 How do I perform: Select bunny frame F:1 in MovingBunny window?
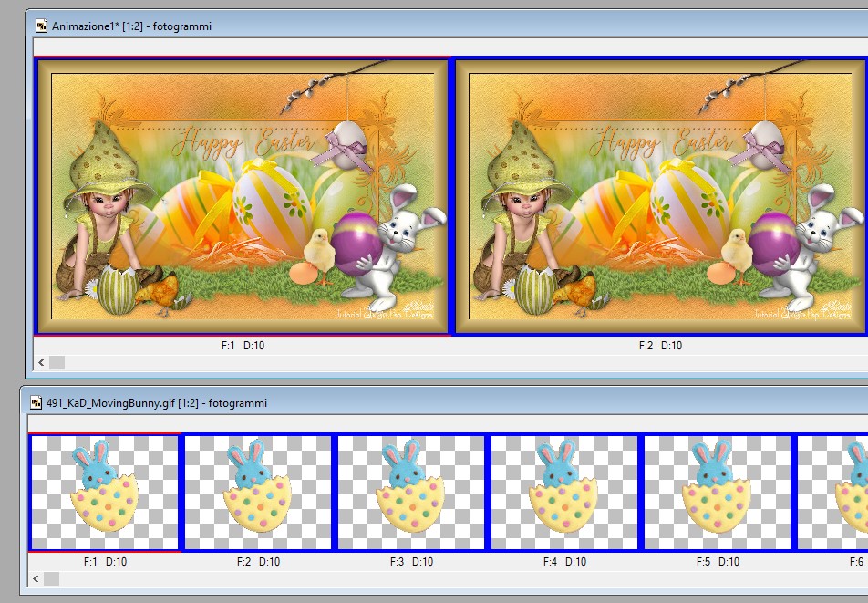[105, 493]
